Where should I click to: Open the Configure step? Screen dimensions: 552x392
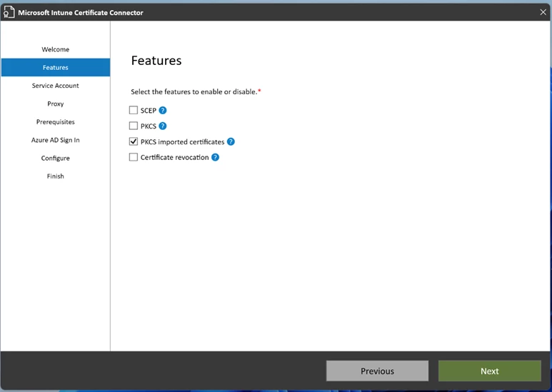point(56,158)
